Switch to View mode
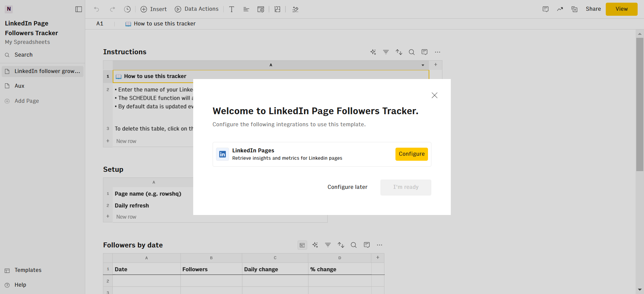 tap(622, 9)
